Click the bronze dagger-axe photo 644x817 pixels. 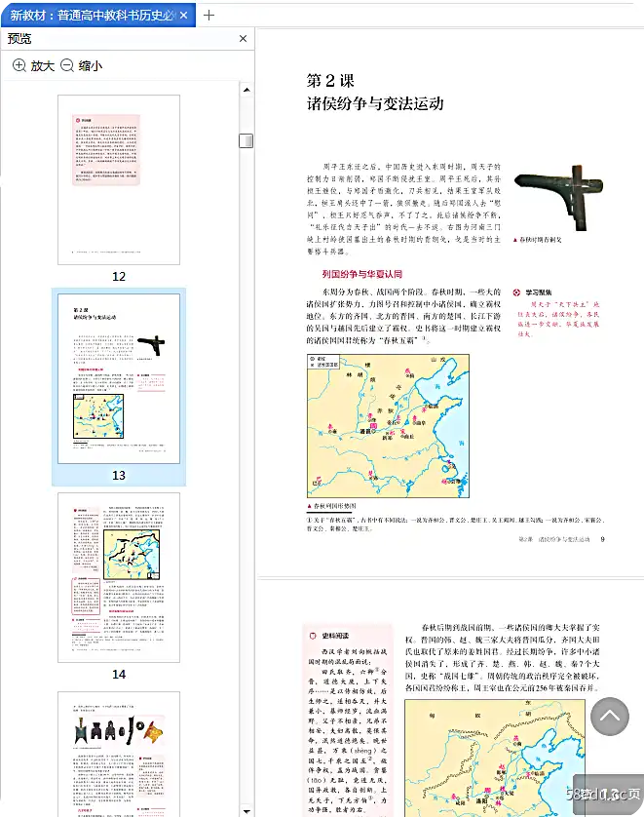click(558, 198)
